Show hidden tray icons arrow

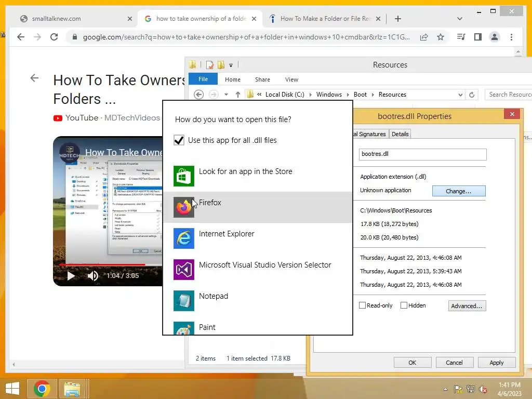(445, 389)
